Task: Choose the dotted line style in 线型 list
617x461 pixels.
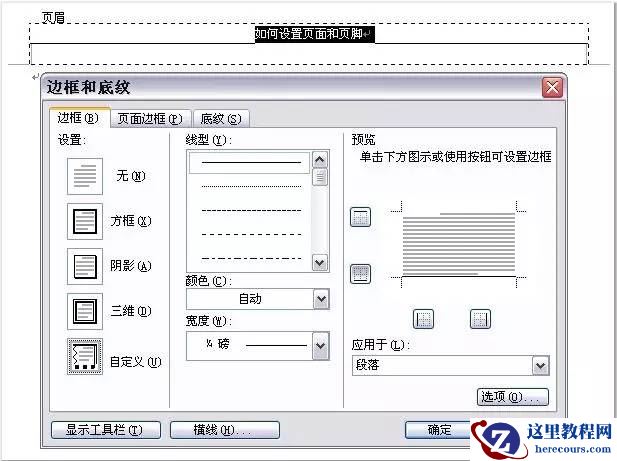Action: [x=251, y=186]
